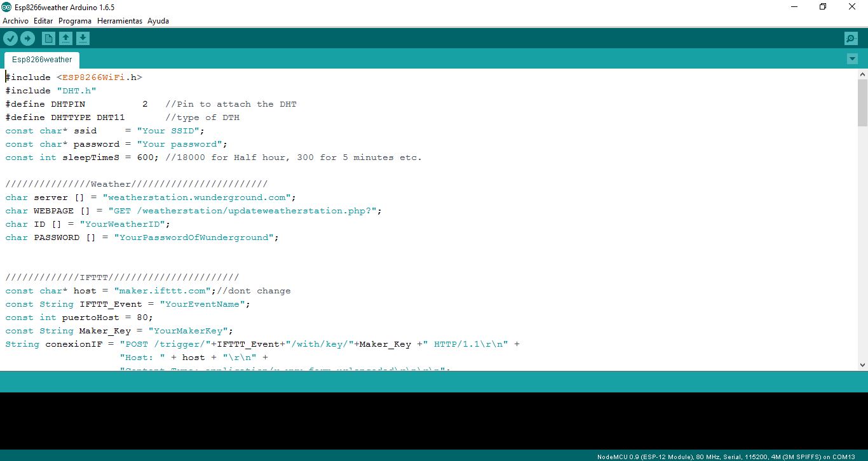Click the //dont change comment
The height and width of the screenshot is (461, 868).
(254, 291)
